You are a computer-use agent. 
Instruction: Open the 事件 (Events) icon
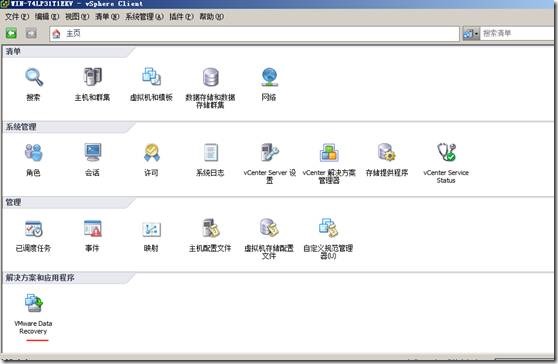(x=93, y=228)
